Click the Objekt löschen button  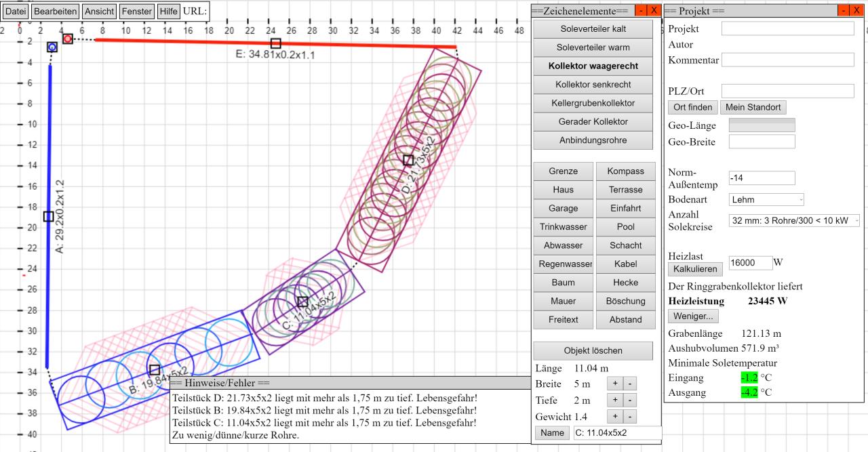(x=593, y=351)
